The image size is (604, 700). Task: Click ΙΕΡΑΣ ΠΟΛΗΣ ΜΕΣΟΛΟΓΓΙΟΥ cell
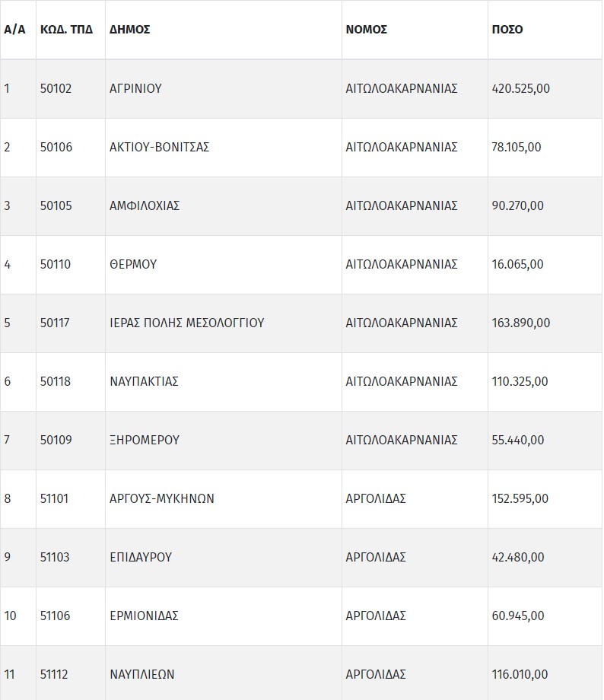tap(187, 323)
